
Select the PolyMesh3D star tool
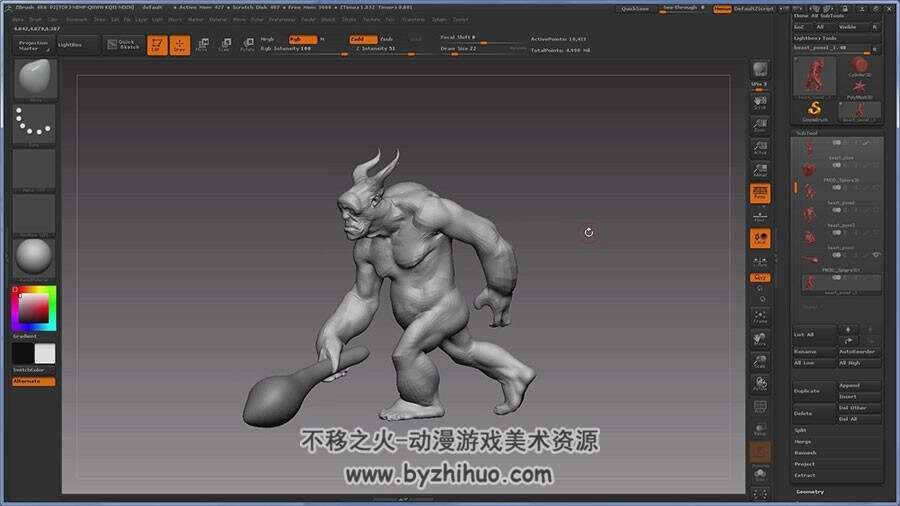coord(859,89)
